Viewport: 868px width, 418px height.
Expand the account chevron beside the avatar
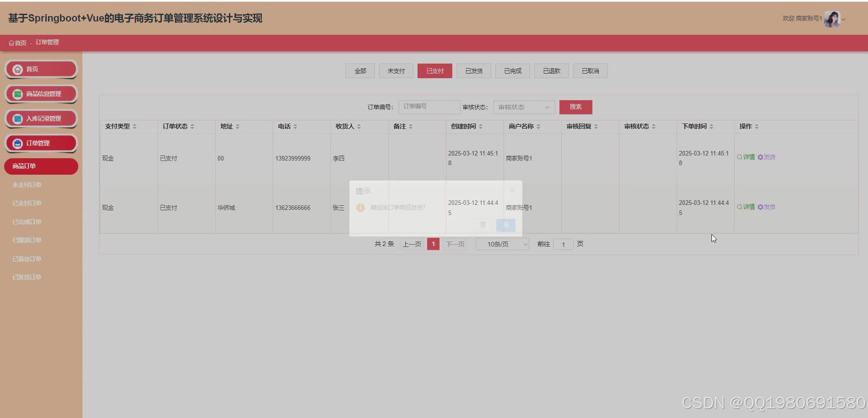(x=844, y=20)
